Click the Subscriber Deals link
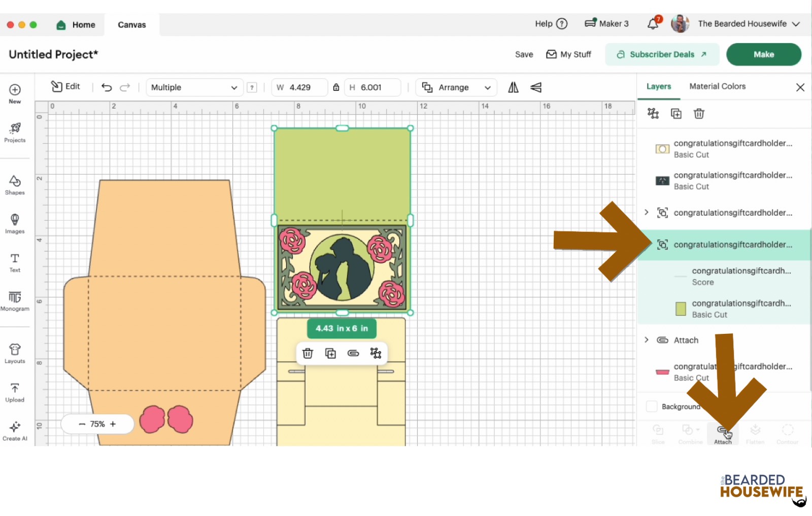This screenshot has height=516, width=812. click(662, 54)
